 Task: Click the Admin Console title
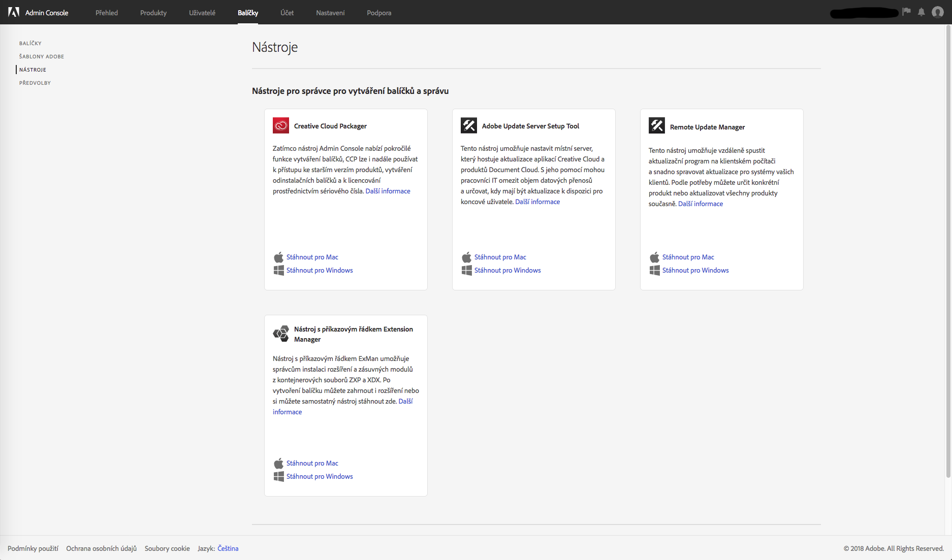47,13
